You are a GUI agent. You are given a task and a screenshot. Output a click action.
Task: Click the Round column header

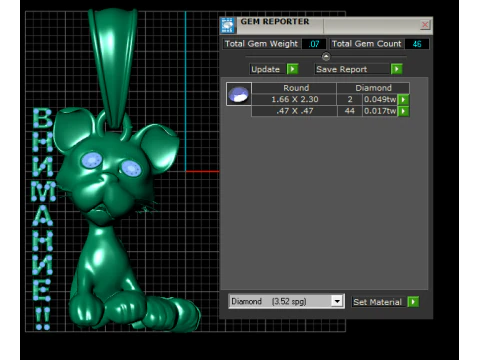pyautogui.click(x=294, y=88)
